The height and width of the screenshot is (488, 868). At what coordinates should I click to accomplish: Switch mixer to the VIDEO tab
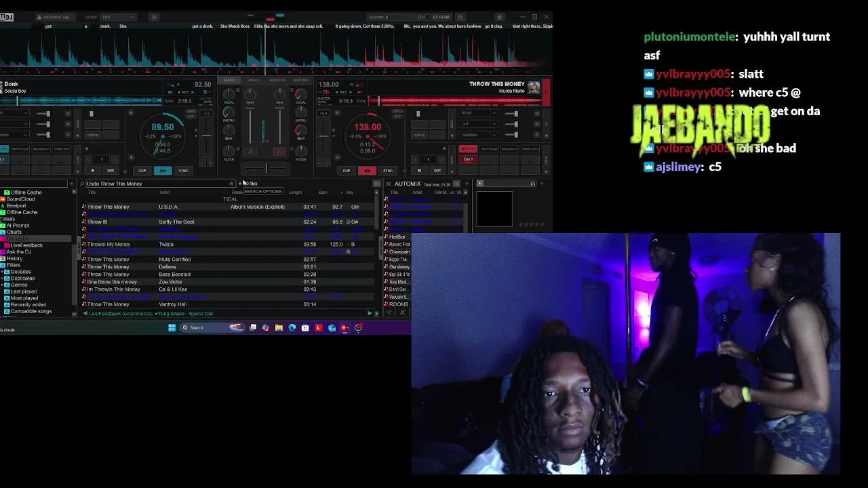252,80
